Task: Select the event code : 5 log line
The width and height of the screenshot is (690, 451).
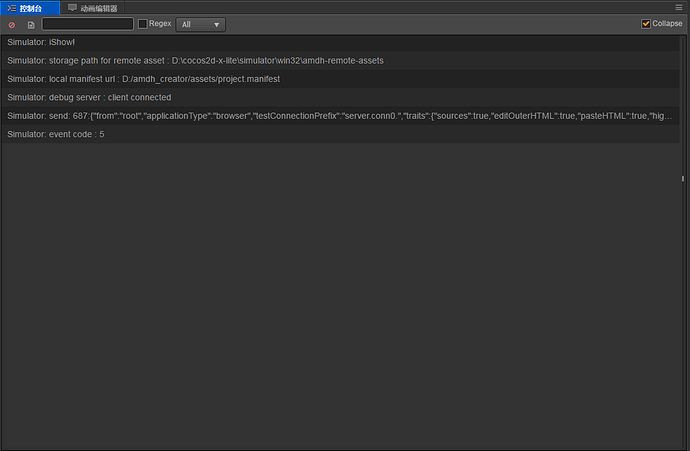Action: (x=340, y=135)
